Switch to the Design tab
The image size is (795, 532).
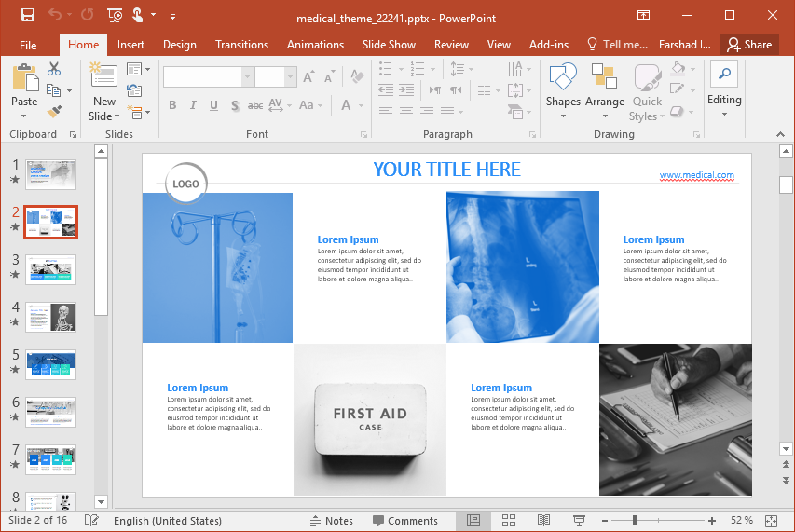(x=179, y=45)
